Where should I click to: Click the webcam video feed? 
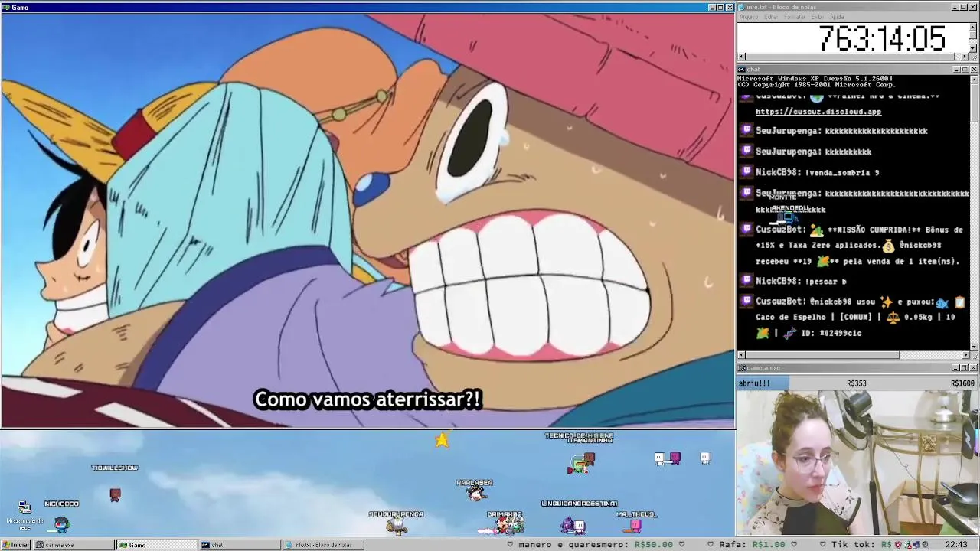[x=857, y=463]
